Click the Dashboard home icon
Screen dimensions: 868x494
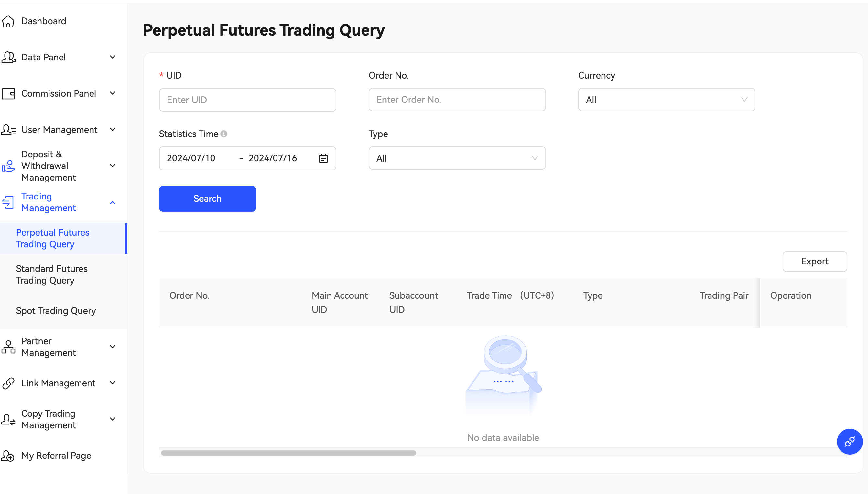pos(8,21)
